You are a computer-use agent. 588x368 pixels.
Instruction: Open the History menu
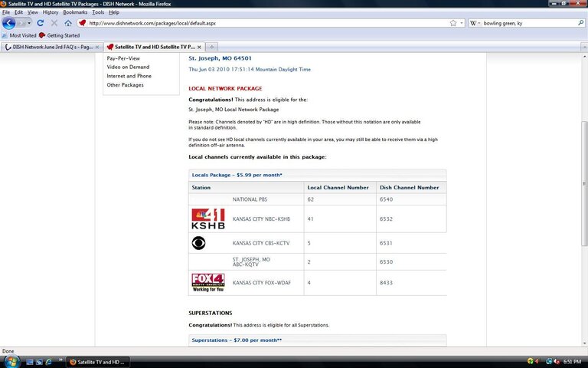click(51, 12)
